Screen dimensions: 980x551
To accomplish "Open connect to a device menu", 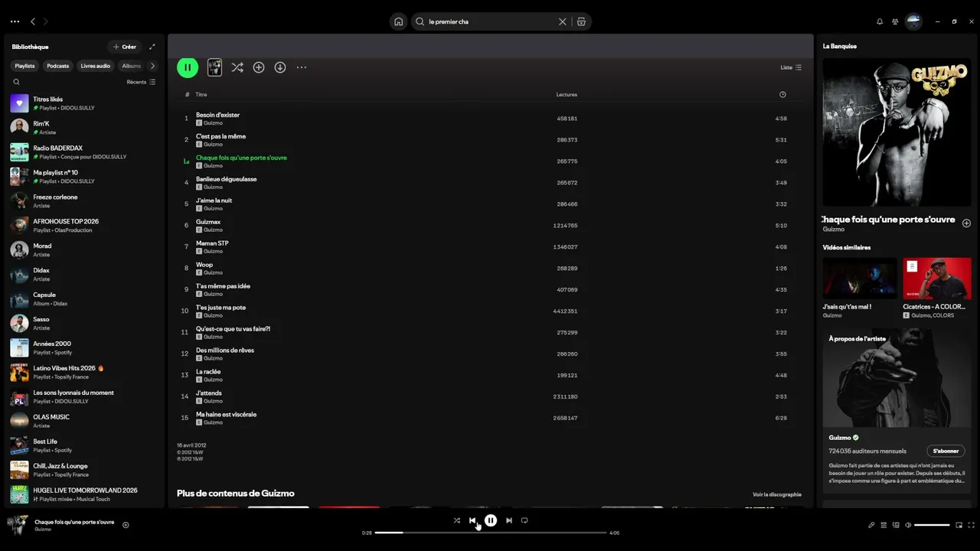I will tap(896, 525).
